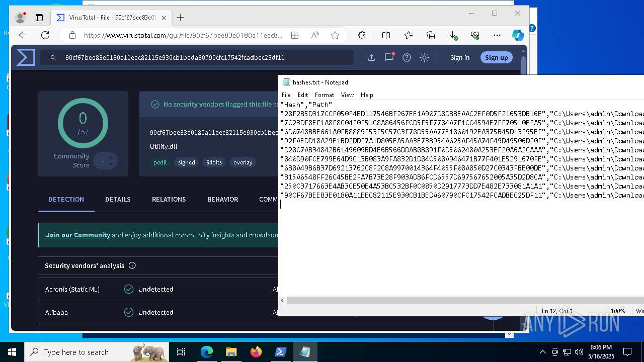Click VirusTotal search magnifier icon
644x362 pixels.
click(53, 57)
